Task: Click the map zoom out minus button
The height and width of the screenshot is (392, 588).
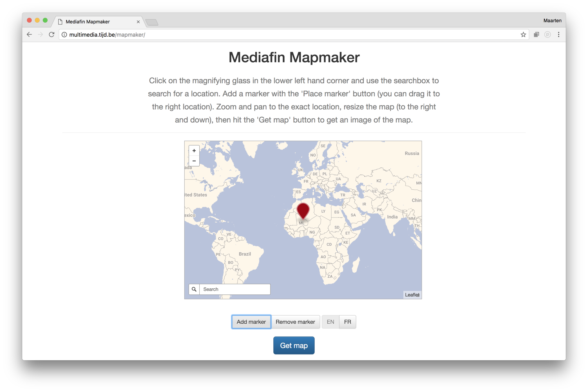Action: click(x=194, y=161)
